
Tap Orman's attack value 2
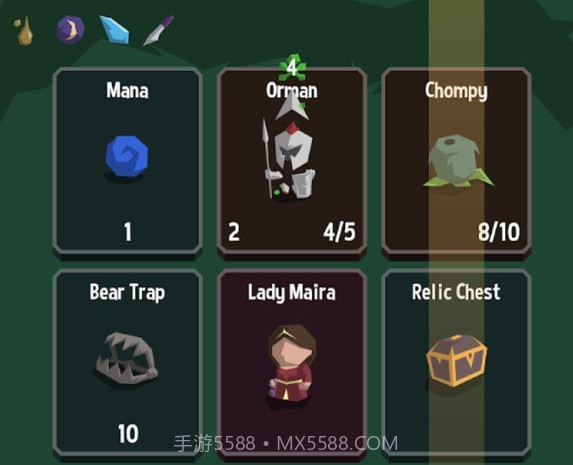point(234,232)
